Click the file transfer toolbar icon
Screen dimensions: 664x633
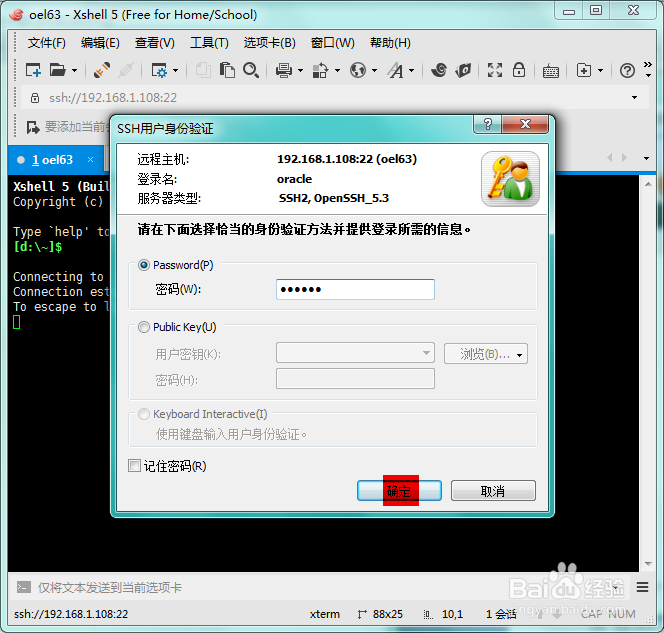pyautogui.click(x=321, y=70)
